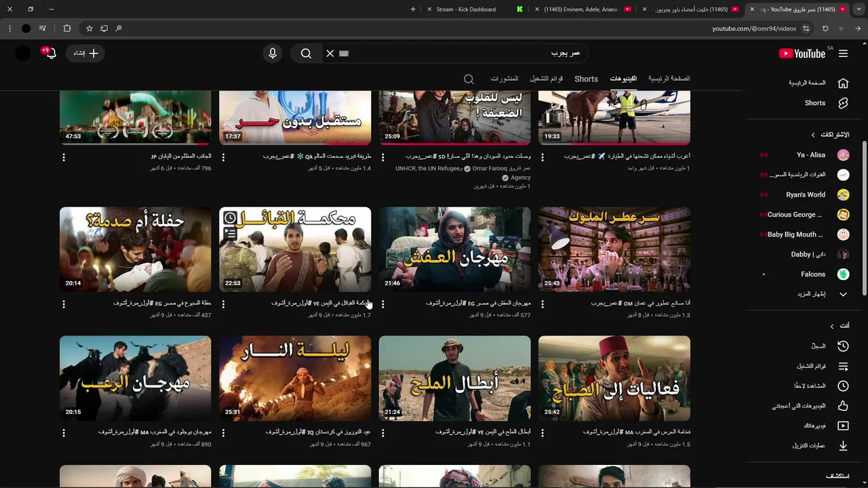The height and width of the screenshot is (488, 868).
Task: Open the browser extensions puzzle icon
Action: pyautogui.click(x=67, y=28)
